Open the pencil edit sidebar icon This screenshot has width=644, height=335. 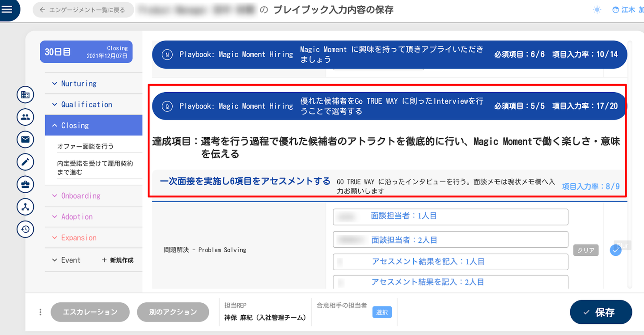click(25, 162)
